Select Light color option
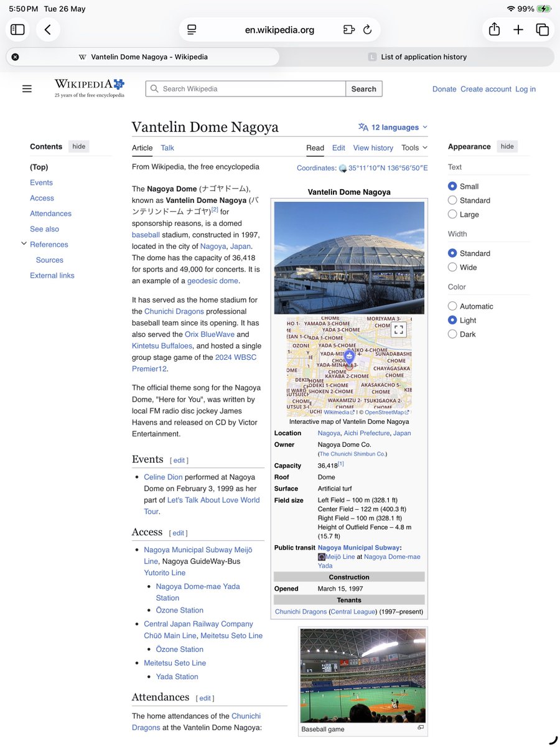The image size is (560, 747). tap(452, 320)
